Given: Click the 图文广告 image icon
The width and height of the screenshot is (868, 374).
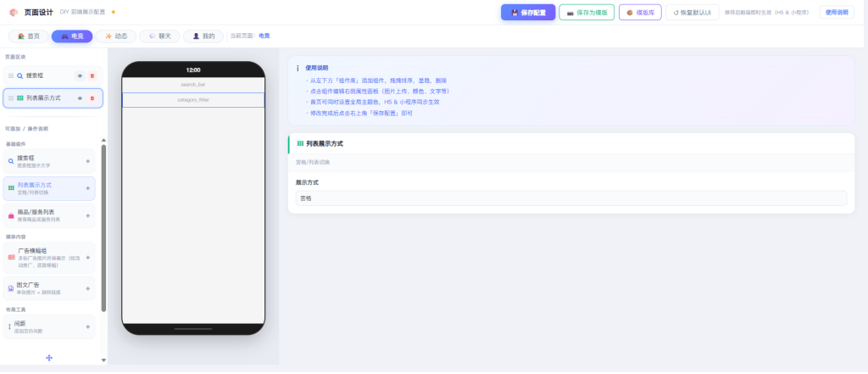Looking at the screenshot, I should (x=11, y=288).
